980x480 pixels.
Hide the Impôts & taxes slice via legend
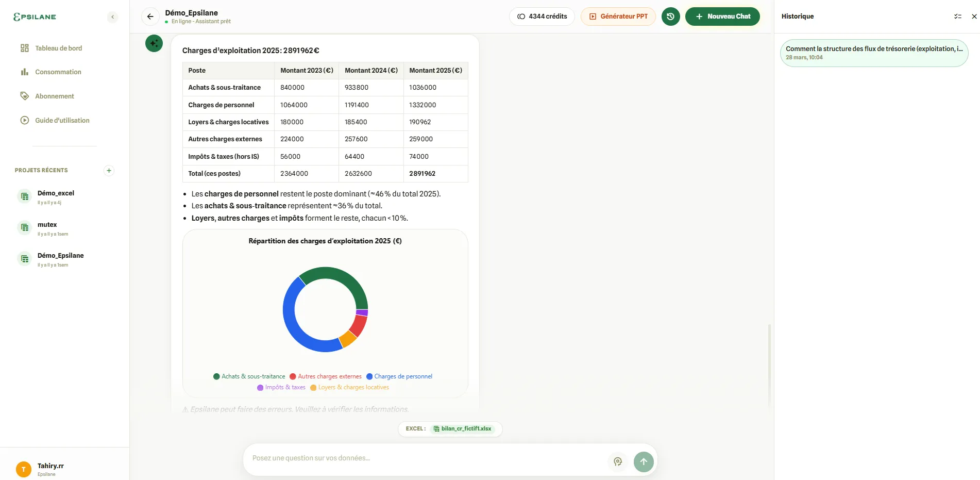281,387
